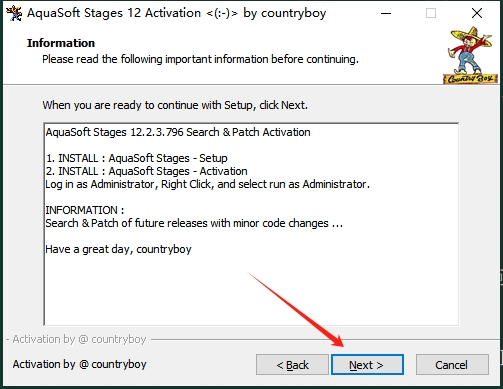Go back with the < Back button
This screenshot has width=503, height=389.
tap(292, 365)
